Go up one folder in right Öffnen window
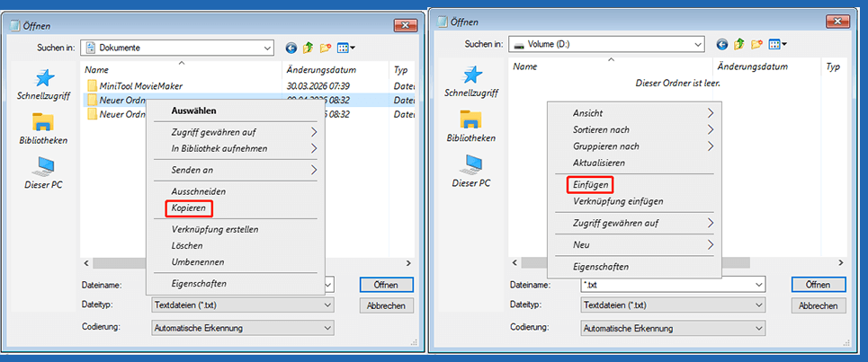The width and height of the screenshot is (868, 362). 738,44
